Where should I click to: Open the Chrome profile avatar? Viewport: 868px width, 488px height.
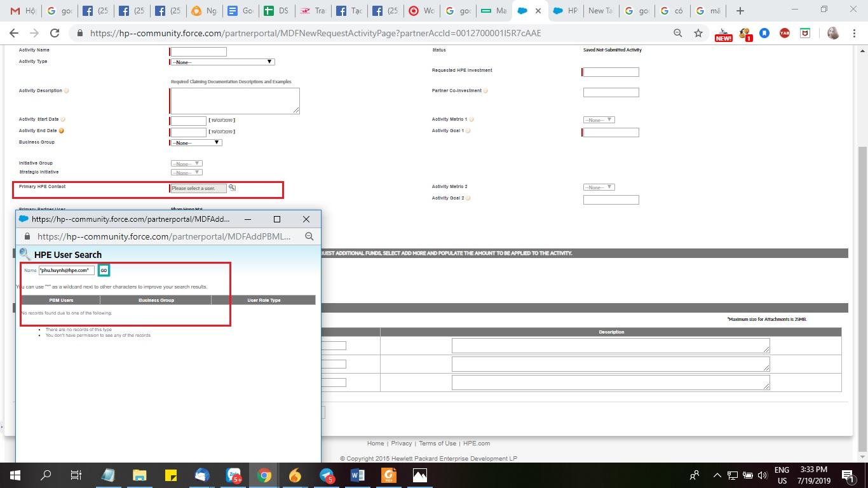click(x=833, y=33)
